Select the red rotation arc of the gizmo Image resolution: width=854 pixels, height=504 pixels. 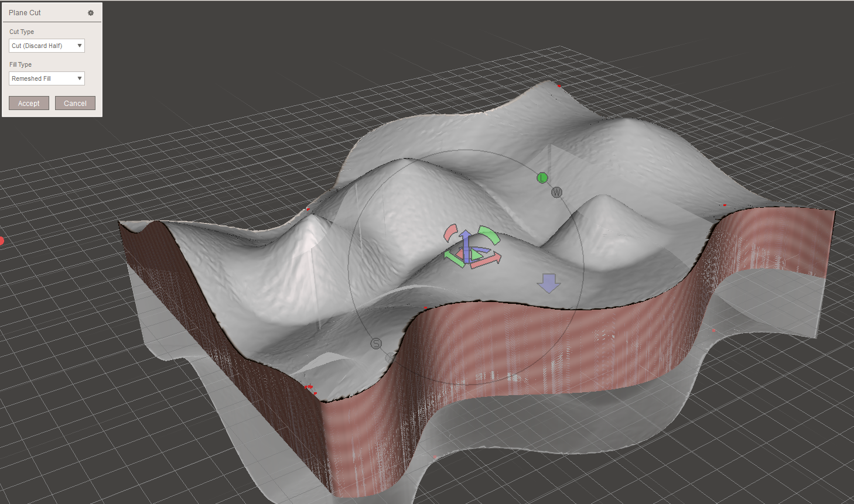click(x=450, y=232)
